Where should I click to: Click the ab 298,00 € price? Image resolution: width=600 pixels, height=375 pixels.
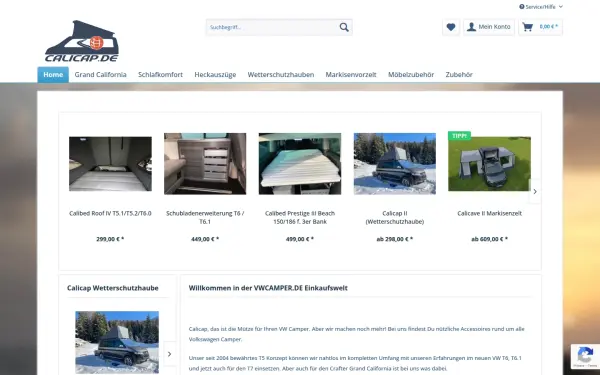(x=395, y=239)
